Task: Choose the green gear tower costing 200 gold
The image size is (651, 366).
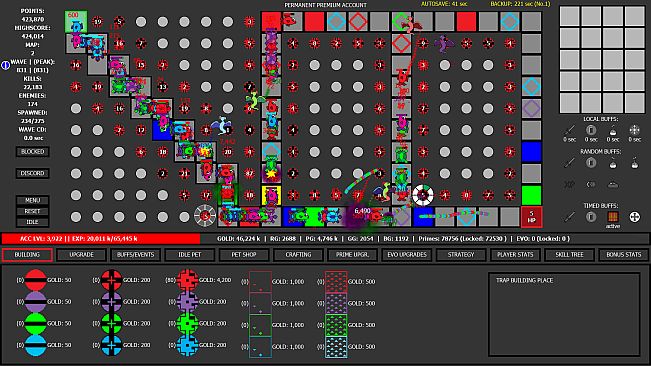Action: pos(187,323)
